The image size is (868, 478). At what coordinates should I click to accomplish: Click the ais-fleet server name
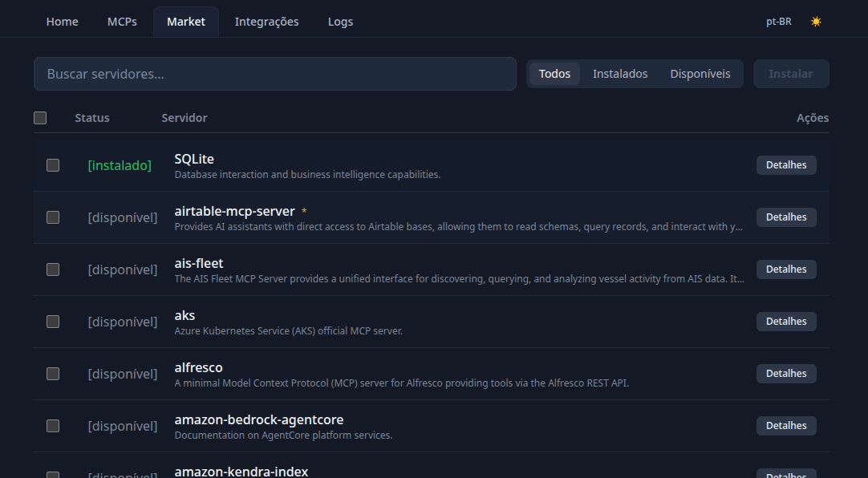click(199, 263)
